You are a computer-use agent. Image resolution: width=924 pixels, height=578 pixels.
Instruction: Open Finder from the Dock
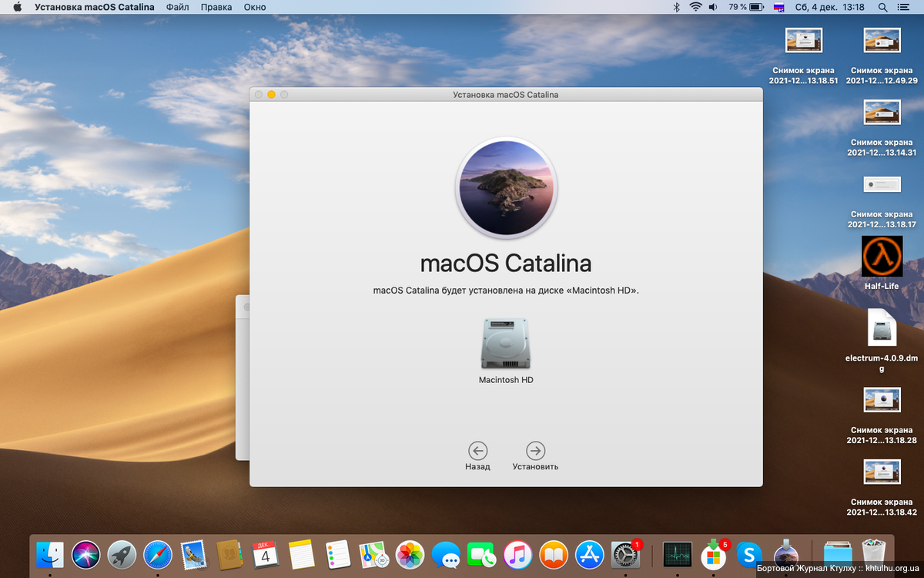pos(50,554)
